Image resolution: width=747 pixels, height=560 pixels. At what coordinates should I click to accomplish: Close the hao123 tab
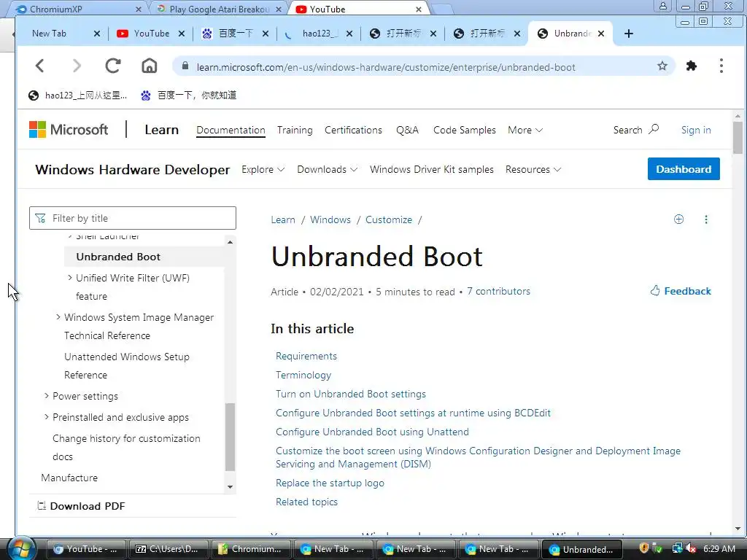(x=349, y=34)
